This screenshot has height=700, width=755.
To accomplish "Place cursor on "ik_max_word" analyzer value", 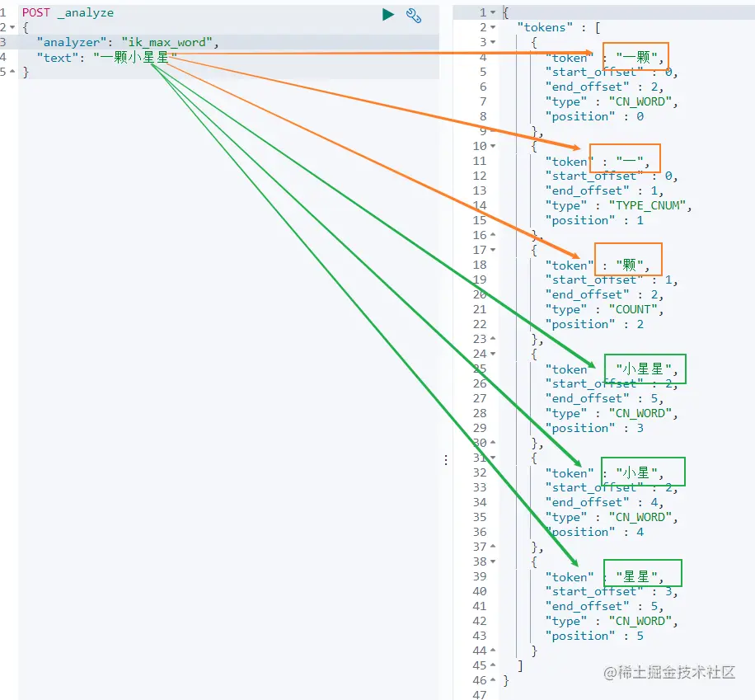I will [x=167, y=43].
